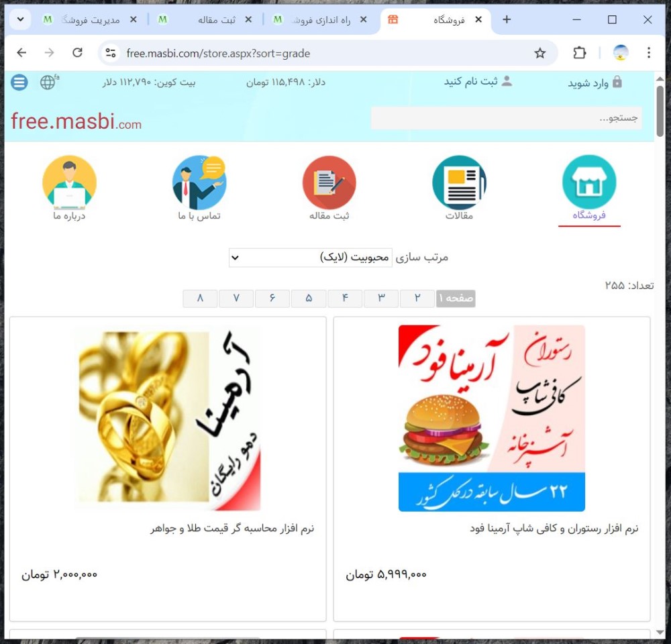Open the browser extensions puzzle icon
671x644 pixels.
pos(579,53)
